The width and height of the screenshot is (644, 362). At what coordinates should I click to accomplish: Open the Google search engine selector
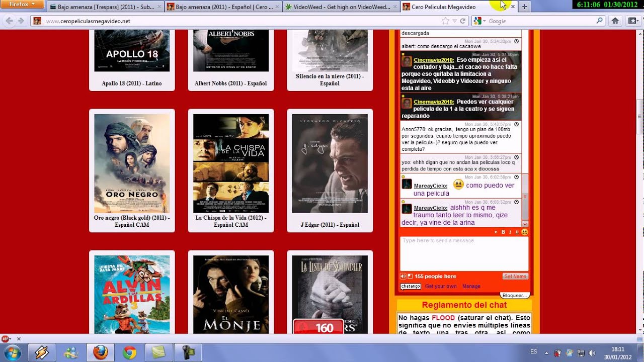pyautogui.click(x=479, y=21)
